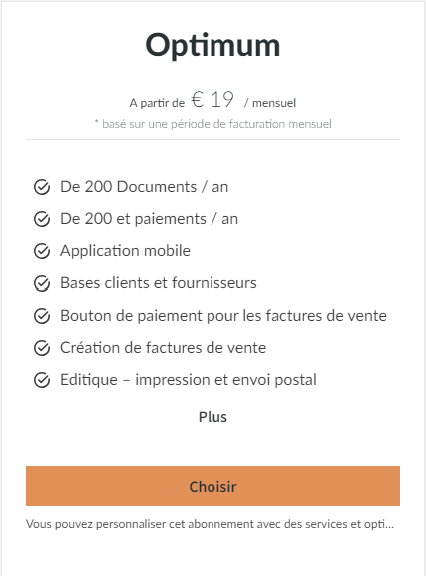Click checkmark icon next to Application mobile
The image size is (426, 576).
click(x=42, y=251)
